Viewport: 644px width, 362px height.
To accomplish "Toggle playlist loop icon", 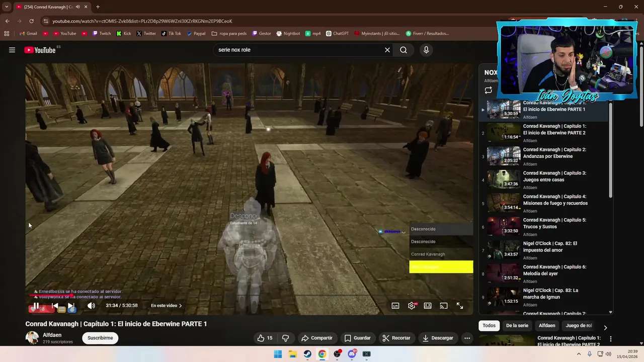I will [x=488, y=90].
